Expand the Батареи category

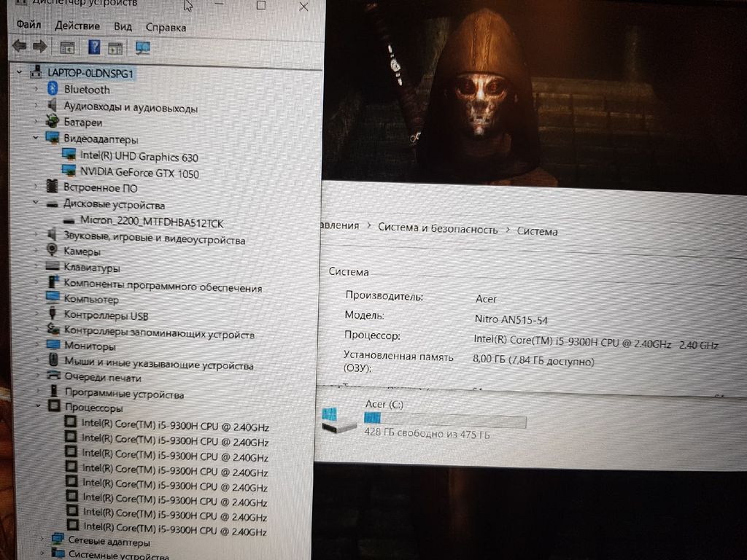[36, 122]
